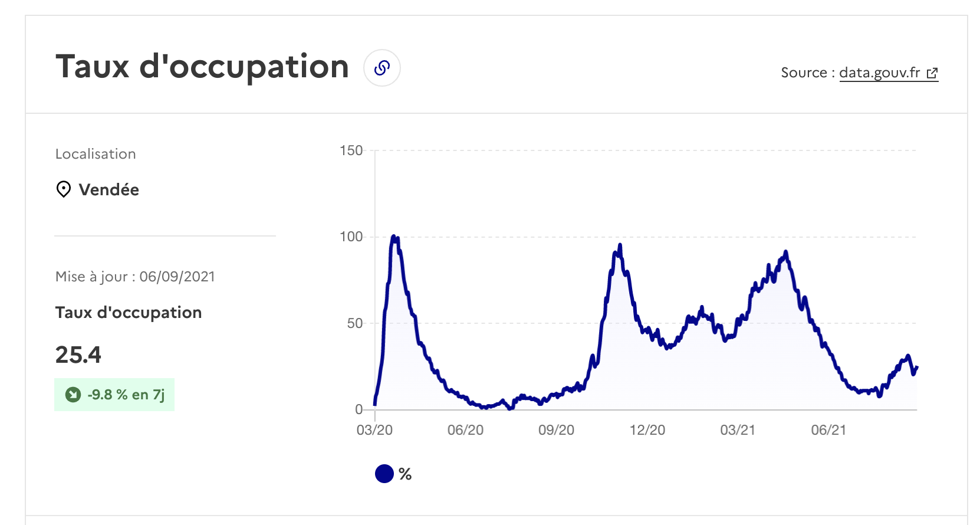Click the external link arrow icon

(x=932, y=73)
